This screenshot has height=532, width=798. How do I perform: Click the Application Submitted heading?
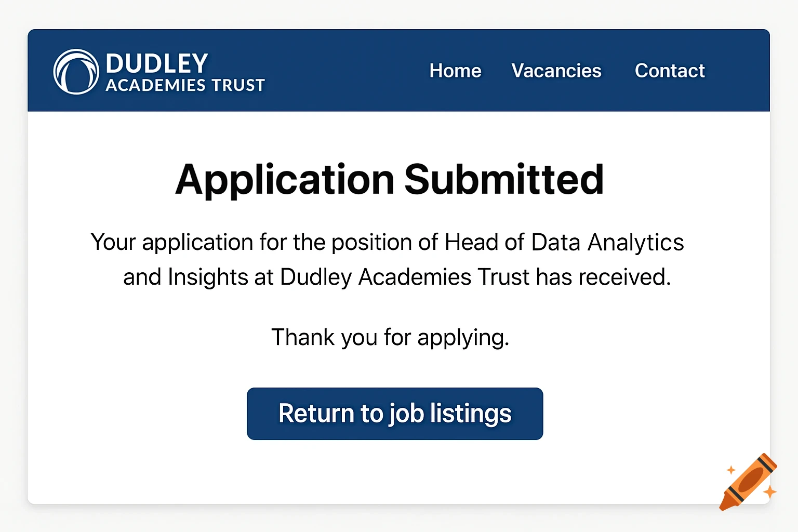(x=390, y=179)
